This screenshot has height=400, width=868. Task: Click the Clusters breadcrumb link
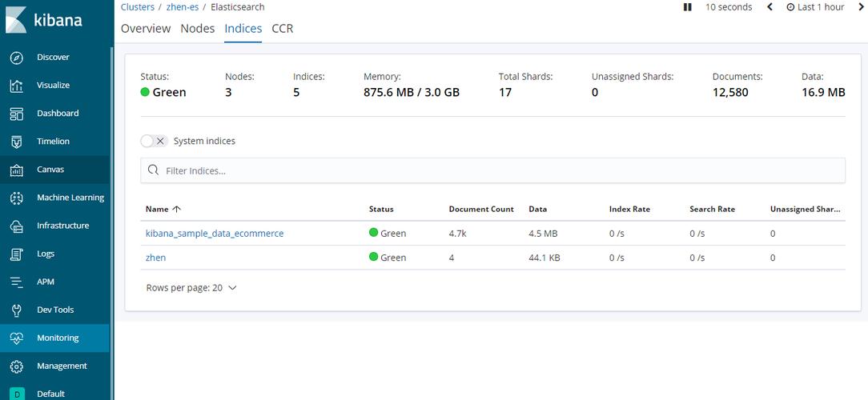[x=137, y=7]
